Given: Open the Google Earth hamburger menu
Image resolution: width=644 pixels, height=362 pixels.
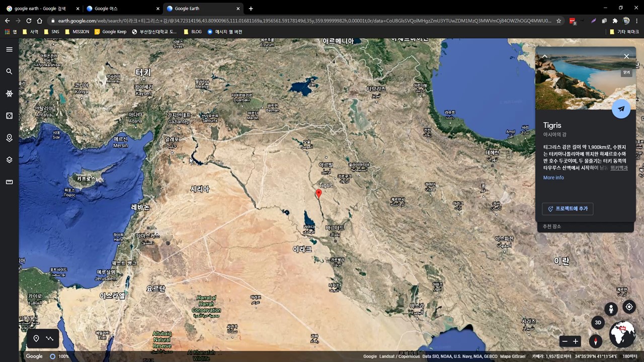Looking at the screenshot, I should pos(9,49).
